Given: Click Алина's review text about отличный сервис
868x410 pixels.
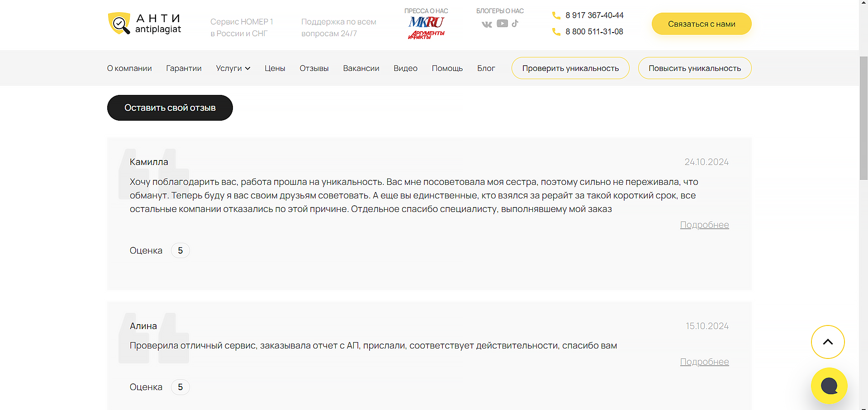Looking at the screenshot, I should (x=373, y=345).
